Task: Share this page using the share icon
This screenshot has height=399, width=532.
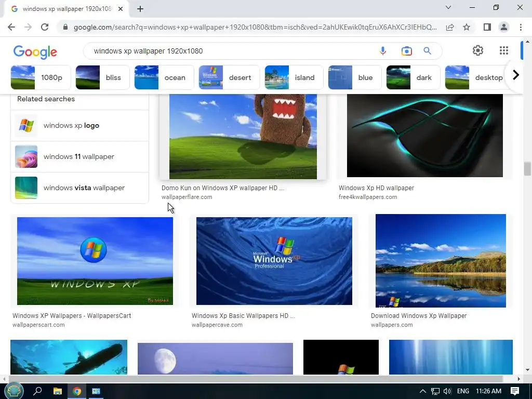Action: click(x=450, y=27)
